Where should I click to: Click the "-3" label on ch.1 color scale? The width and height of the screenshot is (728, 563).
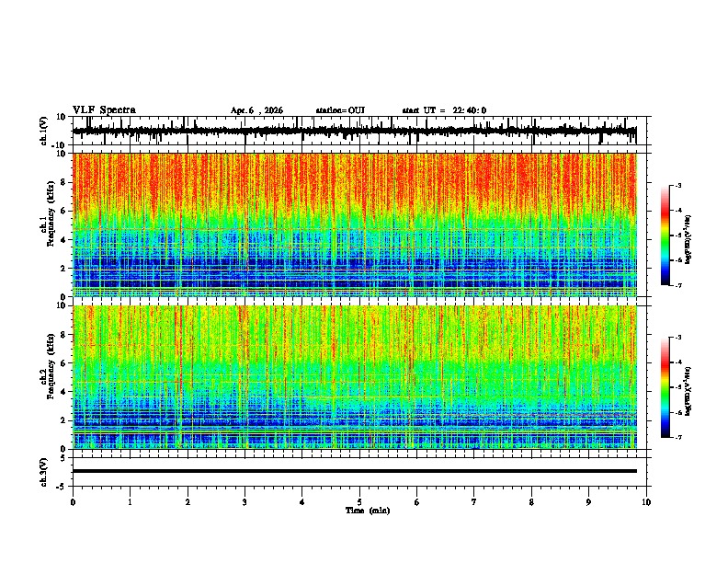[677, 185]
